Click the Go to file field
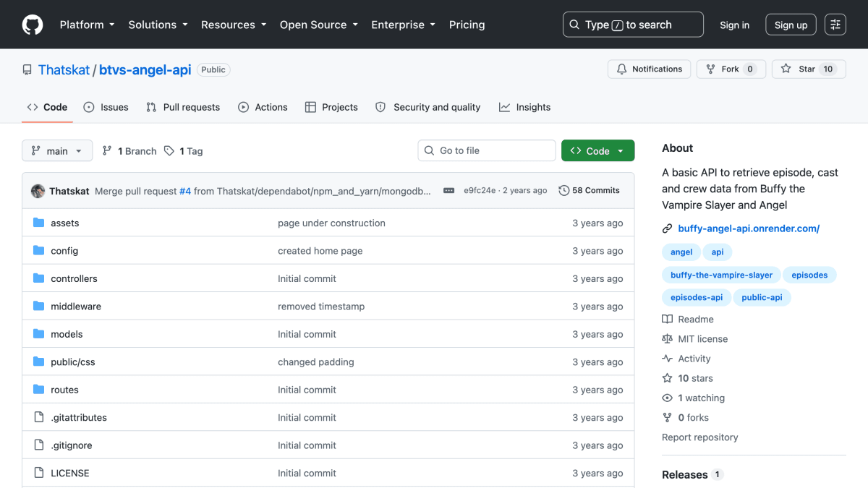This screenshot has height=488, width=868. pos(487,151)
